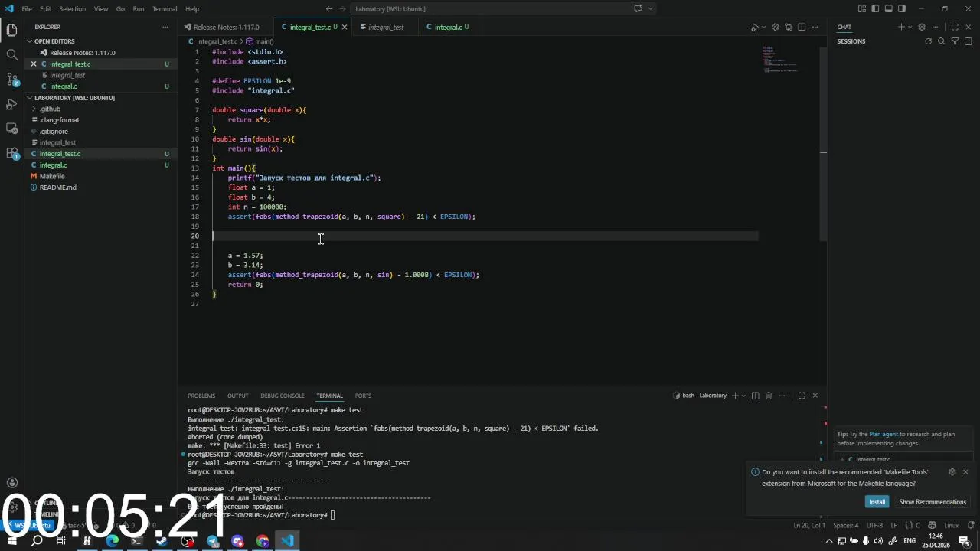Filter chat sessions

pos(955,41)
